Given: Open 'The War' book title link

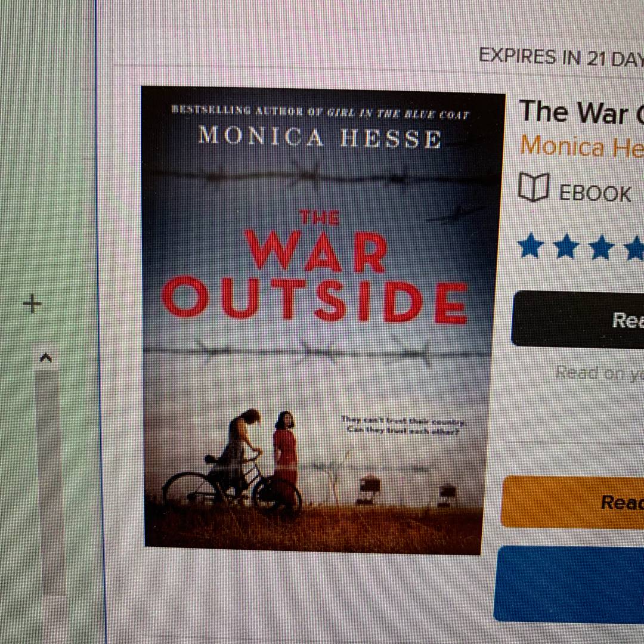Looking at the screenshot, I should tap(581, 112).
